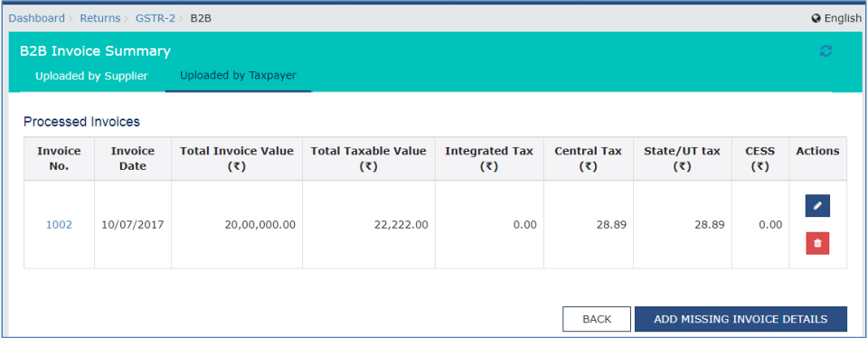Open language selector globe icon
The image size is (868, 338).
816,19
